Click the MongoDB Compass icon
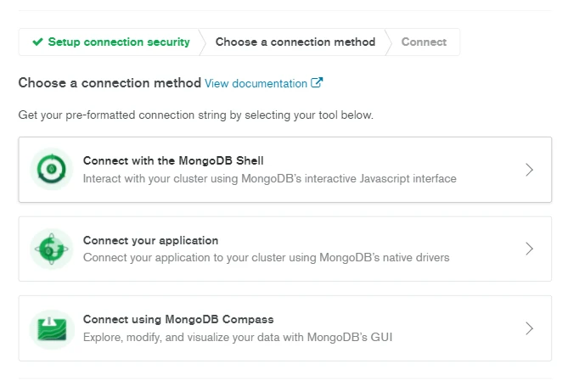Screen dimensions: 568x392 tap(51, 328)
